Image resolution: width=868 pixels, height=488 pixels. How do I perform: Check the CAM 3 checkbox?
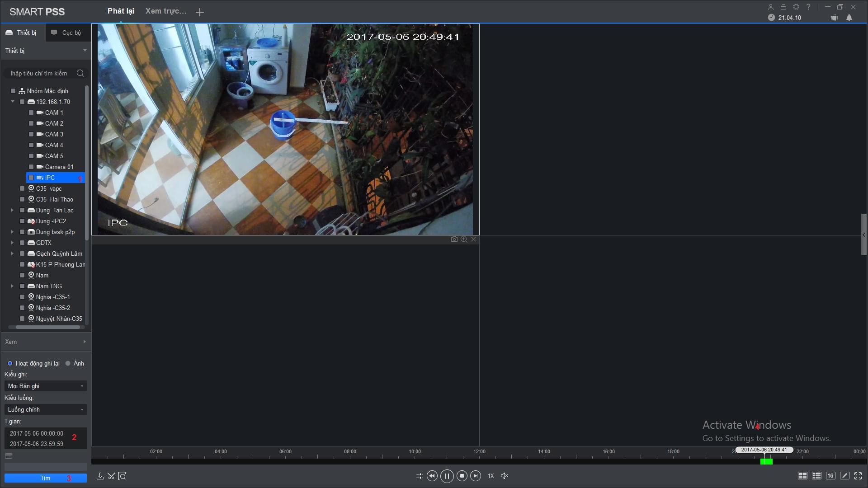31,134
